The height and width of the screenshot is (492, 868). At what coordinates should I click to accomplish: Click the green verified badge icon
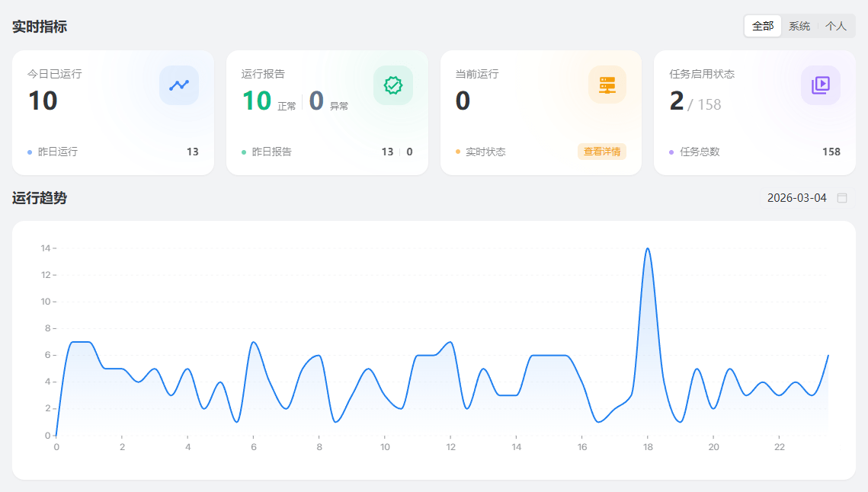click(x=392, y=85)
